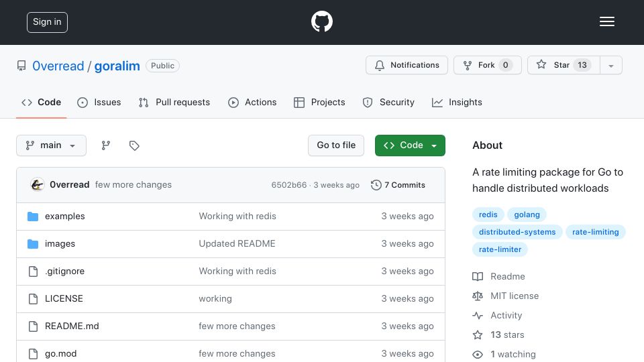Viewport: 644px width, 362px height.
Task: Open the Projects tab
Action: click(x=319, y=102)
